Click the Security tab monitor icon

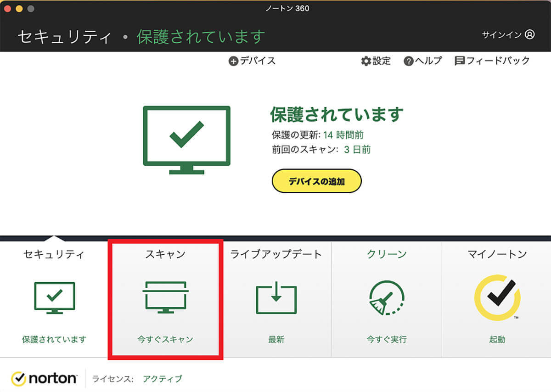[55, 297]
